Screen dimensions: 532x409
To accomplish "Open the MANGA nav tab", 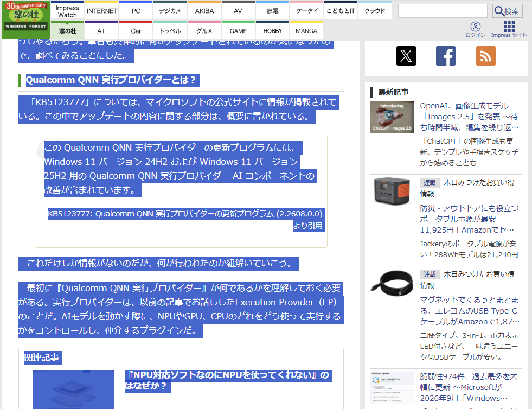I will click(x=307, y=31).
